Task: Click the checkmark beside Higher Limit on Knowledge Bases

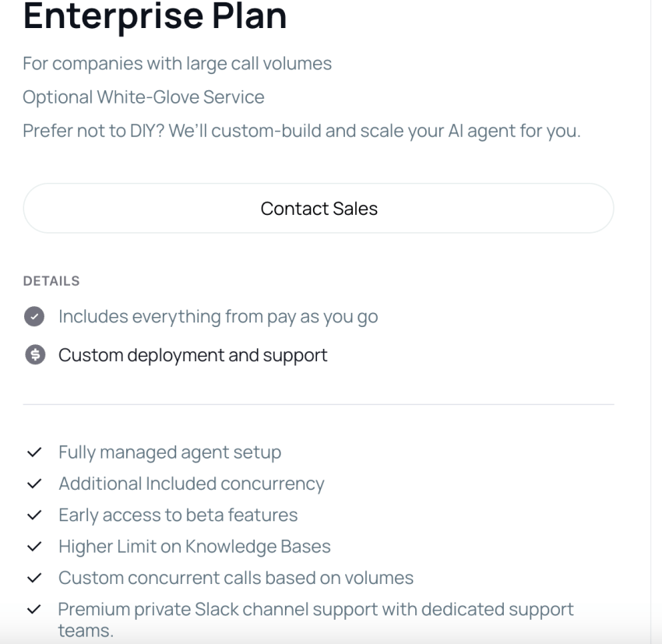Action: click(x=33, y=546)
